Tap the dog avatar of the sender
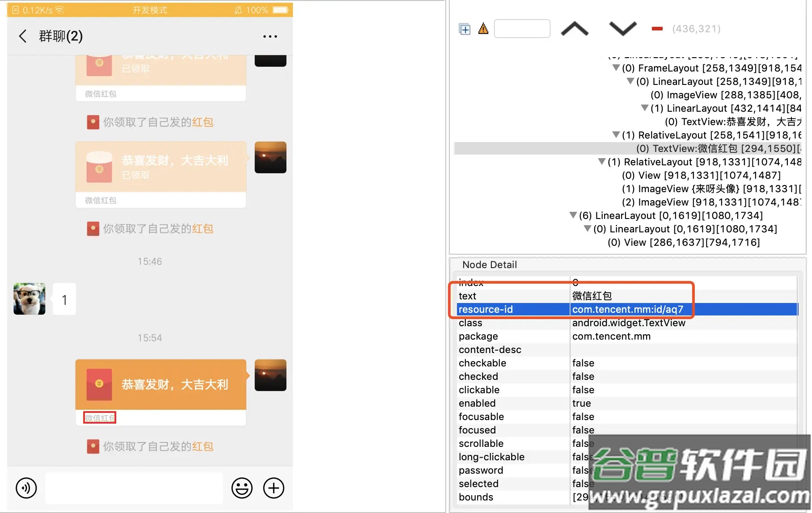Image resolution: width=812 pixels, height=513 pixels. [30, 299]
